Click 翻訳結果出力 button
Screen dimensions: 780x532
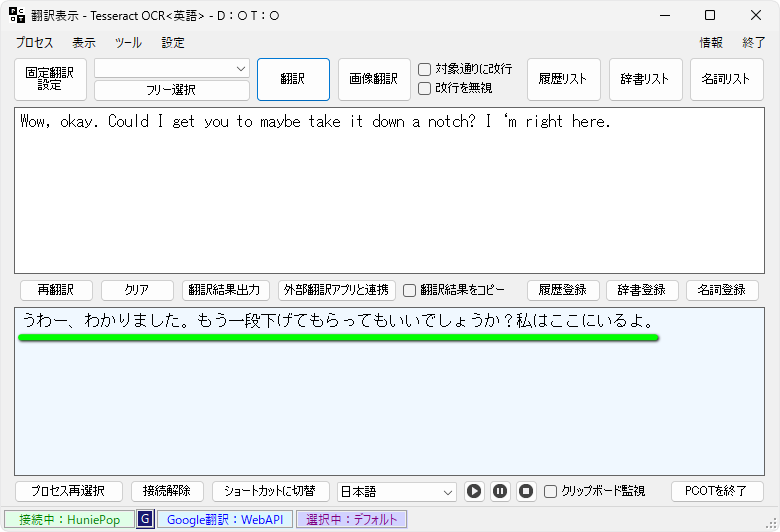tap(225, 290)
